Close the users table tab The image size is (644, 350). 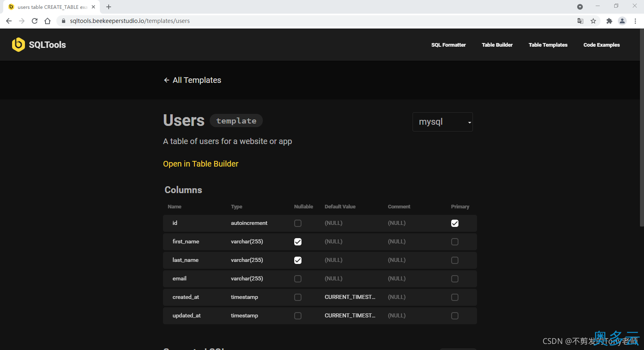[x=93, y=7]
